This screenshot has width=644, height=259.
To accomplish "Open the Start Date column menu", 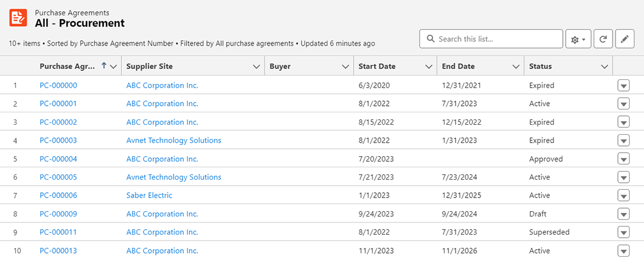I will [429, 67].
